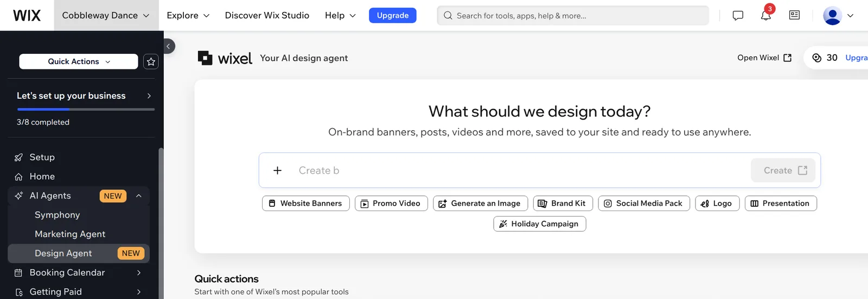Choose Generate an Image suggestion
This screenshot has width=868, height=299.
coord(480,203)
